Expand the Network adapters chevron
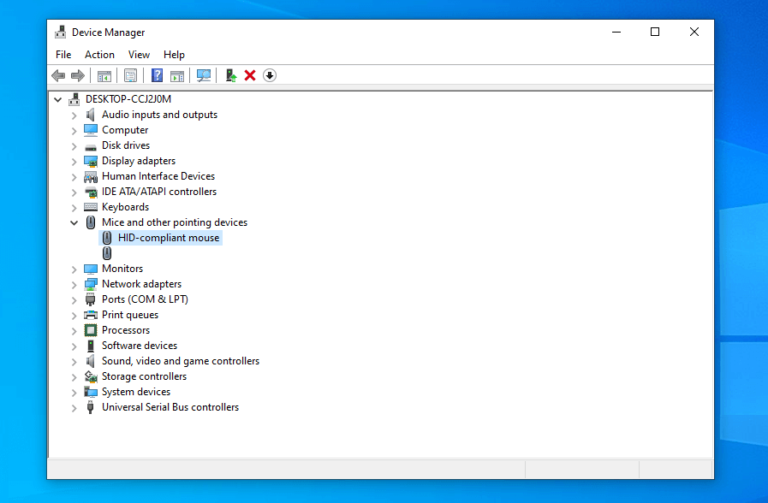Image resolution: width=768 pixels, height=503 pixels. [x=74, y=285]
